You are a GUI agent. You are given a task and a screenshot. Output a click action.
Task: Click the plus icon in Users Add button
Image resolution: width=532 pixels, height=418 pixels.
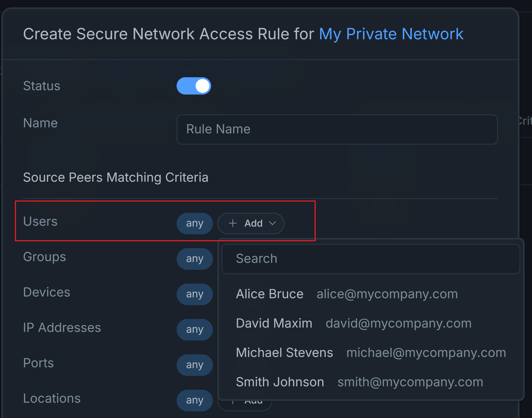pos(233,223)
